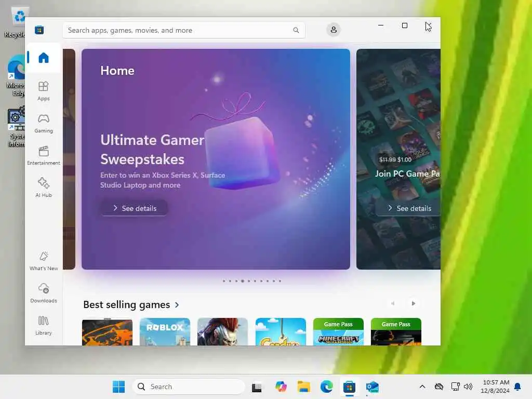Viewport: 532px width, 399px height.
Task: See details for Join PC Game Pass
Action: pyautogui.click(x=408, y=208)
